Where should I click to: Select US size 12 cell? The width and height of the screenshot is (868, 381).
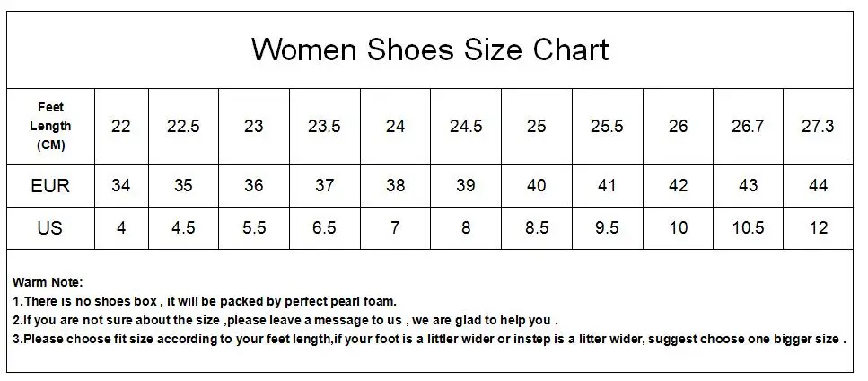(x=818, y=227)
